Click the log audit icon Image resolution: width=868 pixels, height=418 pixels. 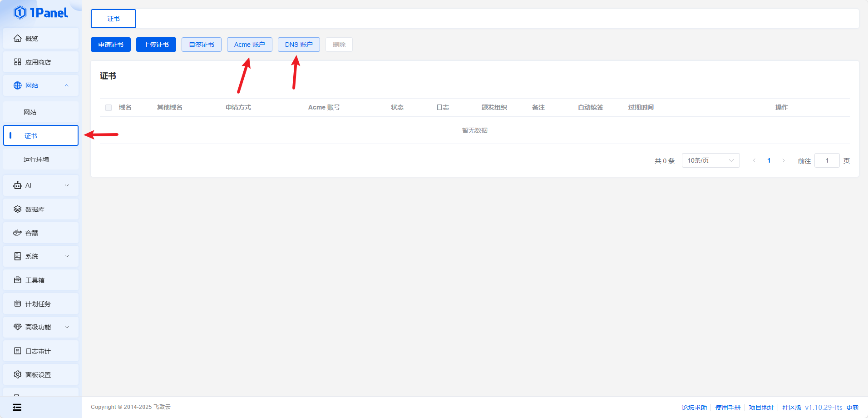pos(17,351)
